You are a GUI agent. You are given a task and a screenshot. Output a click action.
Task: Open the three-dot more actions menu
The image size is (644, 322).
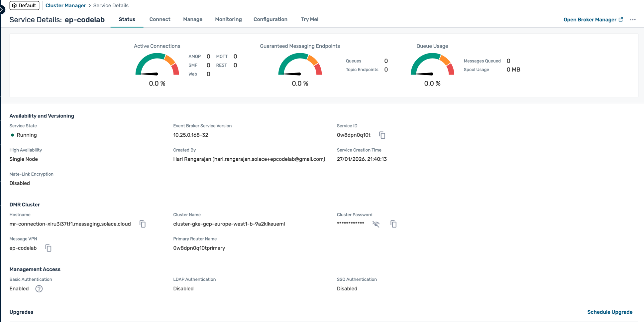632,20
